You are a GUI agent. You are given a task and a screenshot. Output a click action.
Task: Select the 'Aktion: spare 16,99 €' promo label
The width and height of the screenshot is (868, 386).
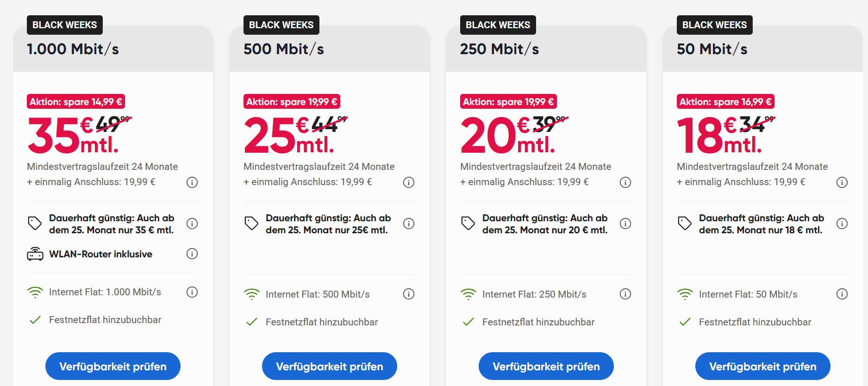point(725,102)
